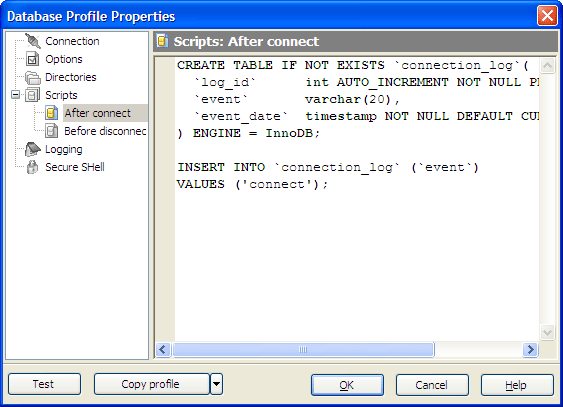The width and height of the screenshot is (563, 407).
Task: Click the Options checkbox-style icon
Action: [x=33, y=59]
